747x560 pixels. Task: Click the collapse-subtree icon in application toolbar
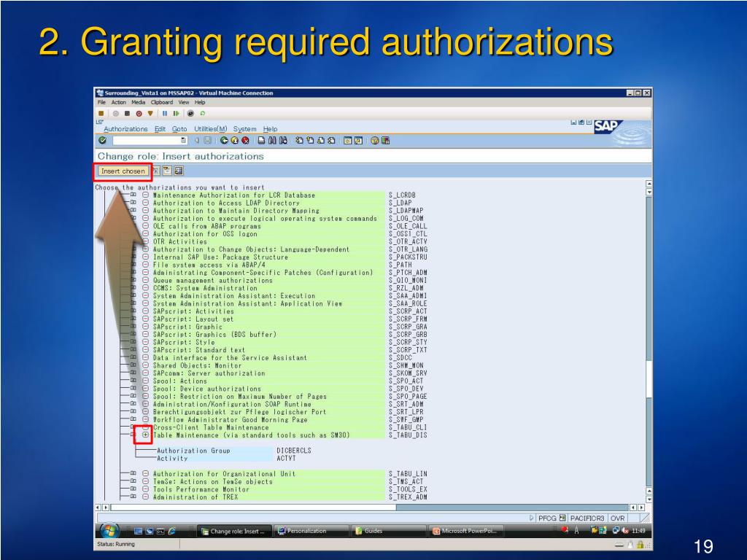tap(167, 171)
